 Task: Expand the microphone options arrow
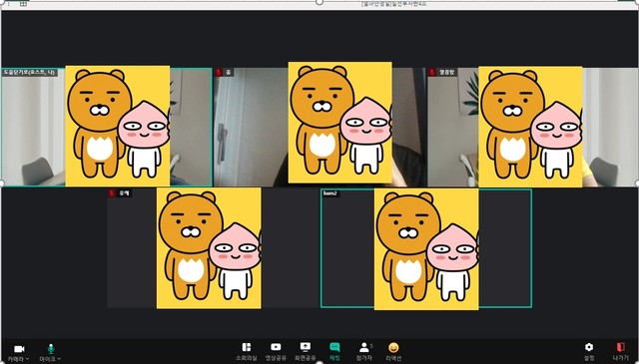coord(60,359)
